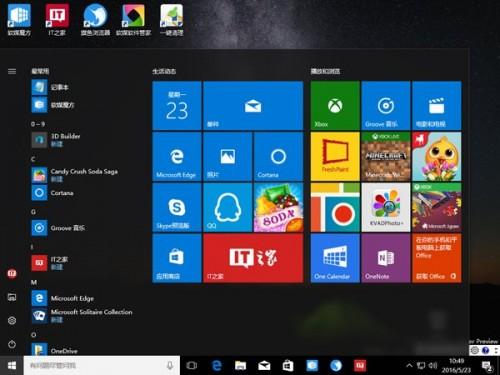
Task: Show hidden tray icons chevron
Action: click(409, 365)
